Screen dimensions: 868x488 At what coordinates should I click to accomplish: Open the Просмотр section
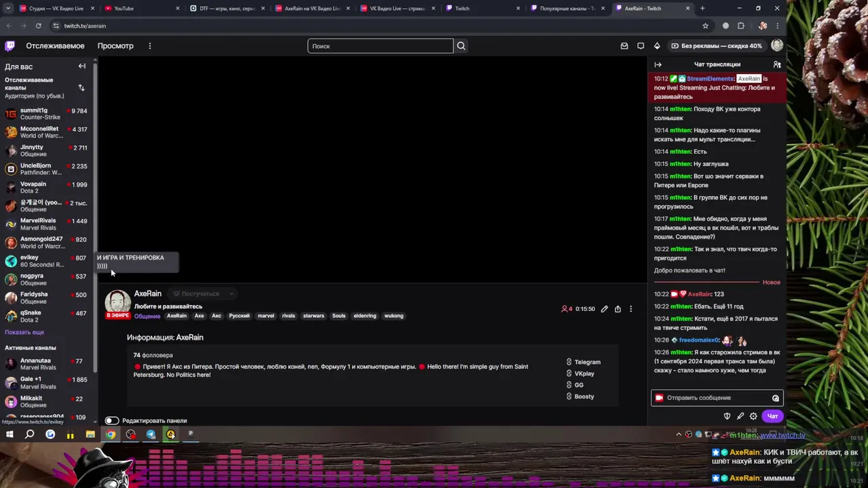(x=115, y=46)
